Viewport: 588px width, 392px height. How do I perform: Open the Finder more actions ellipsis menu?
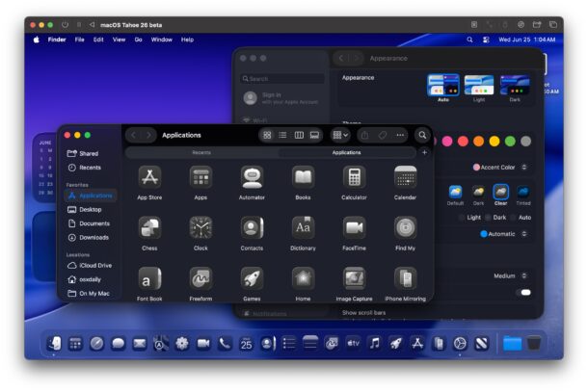(x=400, y=135)
